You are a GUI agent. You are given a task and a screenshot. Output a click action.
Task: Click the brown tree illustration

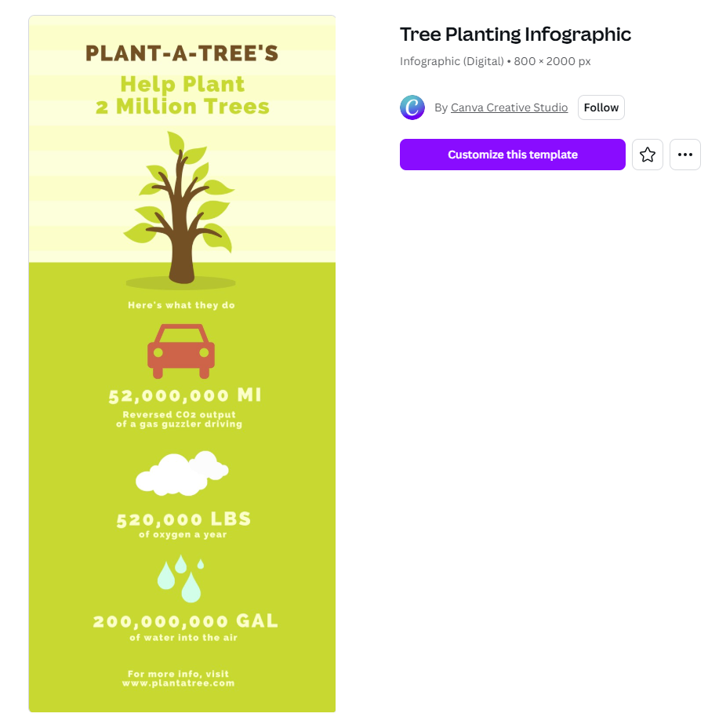(x=182, y=208)
